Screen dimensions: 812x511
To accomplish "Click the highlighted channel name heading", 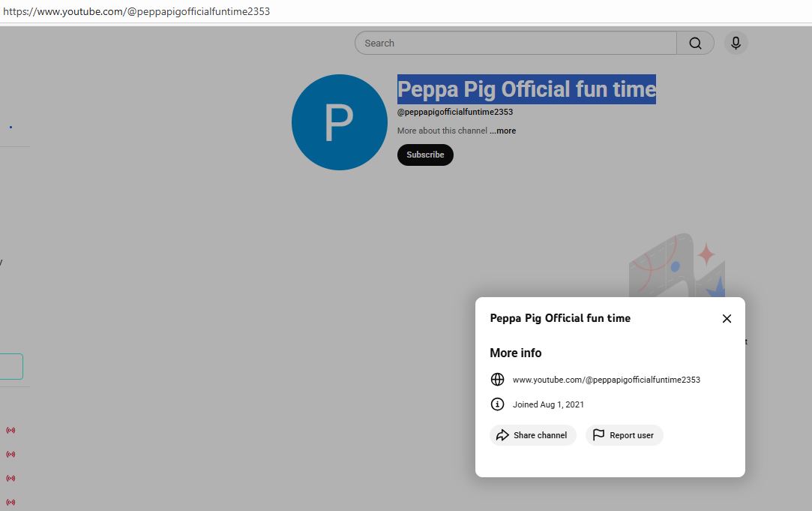I will [526, 89].
